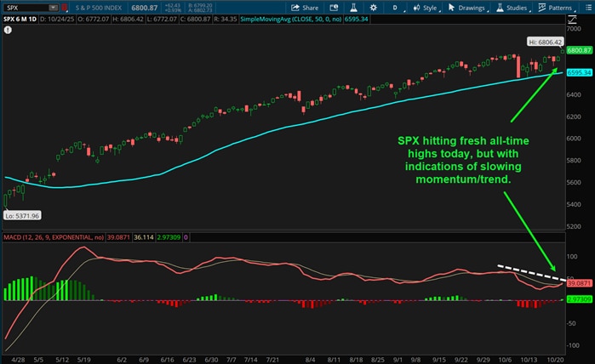Click the 6800.87 last price in header
The height and width of the screenshot is (364, 595).
click(145, 8)
